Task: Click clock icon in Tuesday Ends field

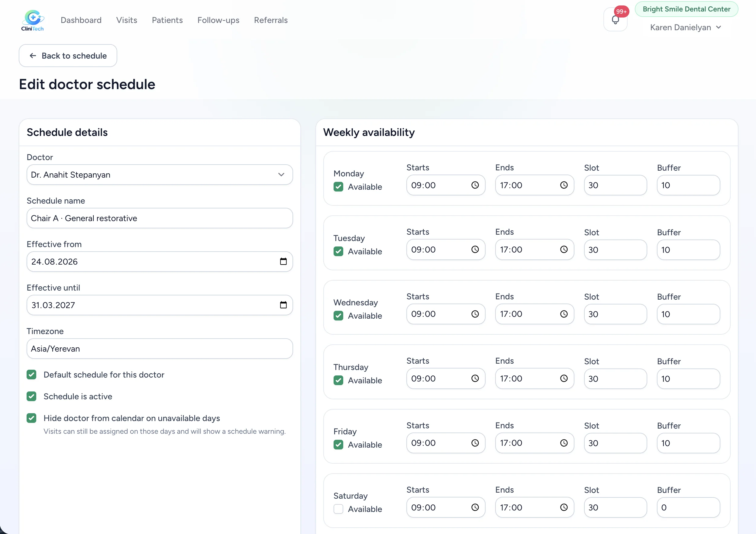Action: click(564, 249)
